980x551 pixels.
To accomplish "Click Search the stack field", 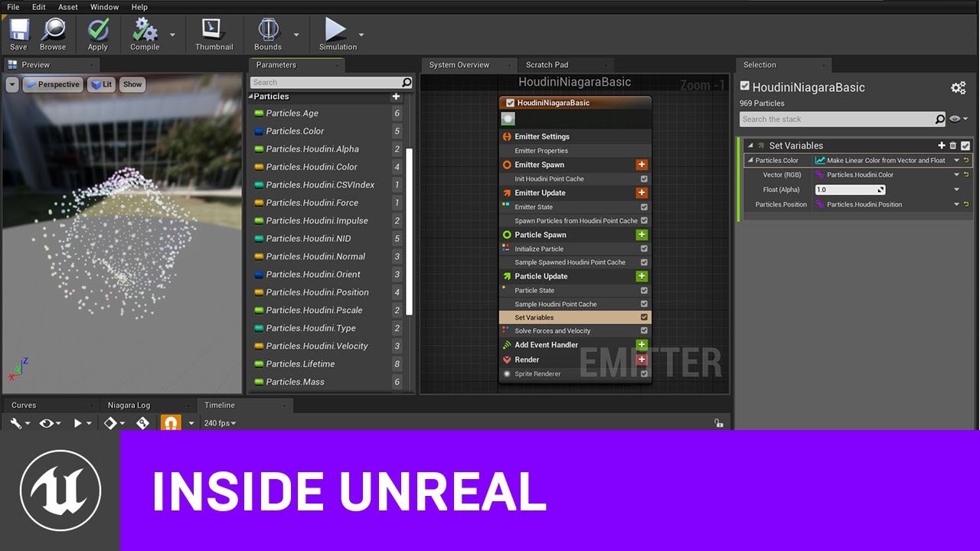I will [x=843, y=119].
